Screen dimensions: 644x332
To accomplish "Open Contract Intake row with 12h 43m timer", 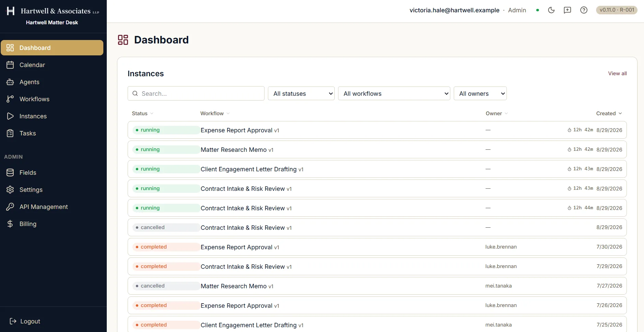I will click(377, 188).
